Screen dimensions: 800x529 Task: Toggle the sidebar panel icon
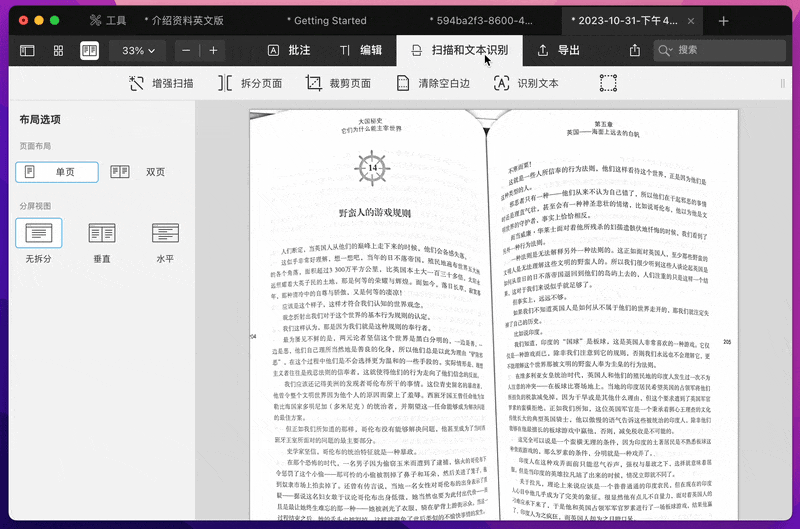pos(28,50)
